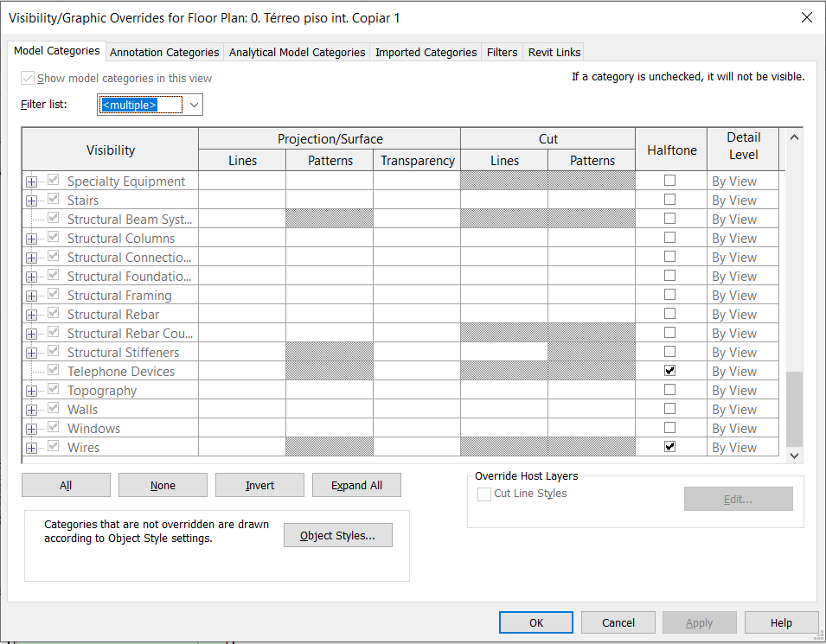Expand the Walls category tree
Viewport: 826px width, 644px height.
pyautogui.click(x=31, y=409)
